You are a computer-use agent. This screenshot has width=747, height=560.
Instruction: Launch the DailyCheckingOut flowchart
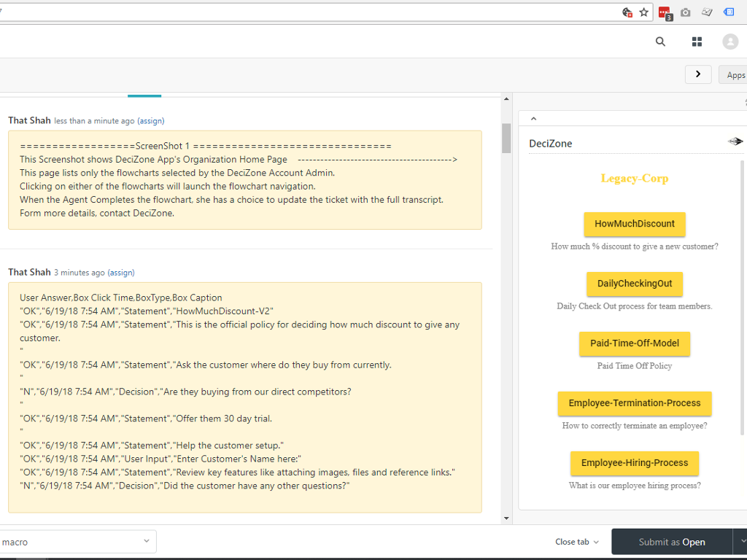(635, 284)
